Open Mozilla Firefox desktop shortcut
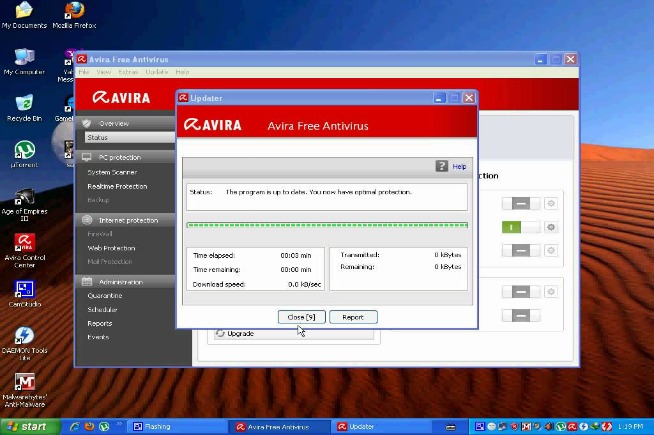 click(x=74, y=16)
